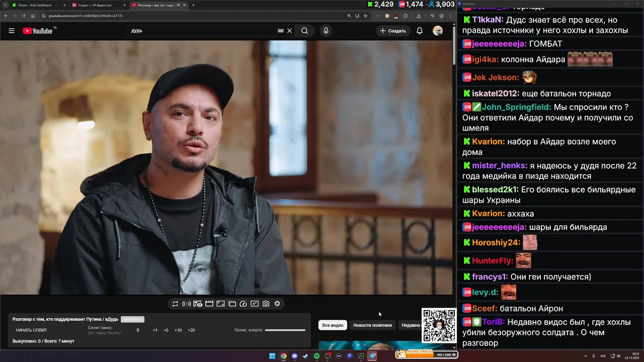
Task: Select the 'Все видео' filter chip
Action: [x=333, y=325]
